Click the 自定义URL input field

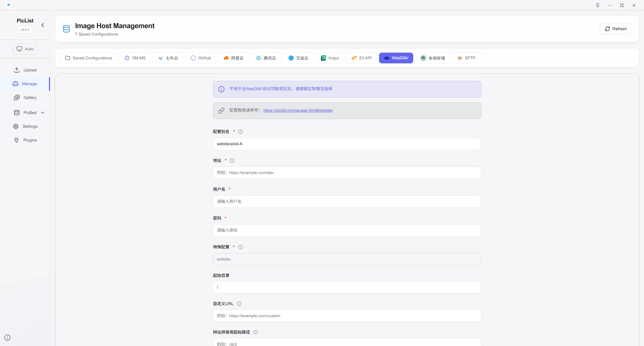347,316
